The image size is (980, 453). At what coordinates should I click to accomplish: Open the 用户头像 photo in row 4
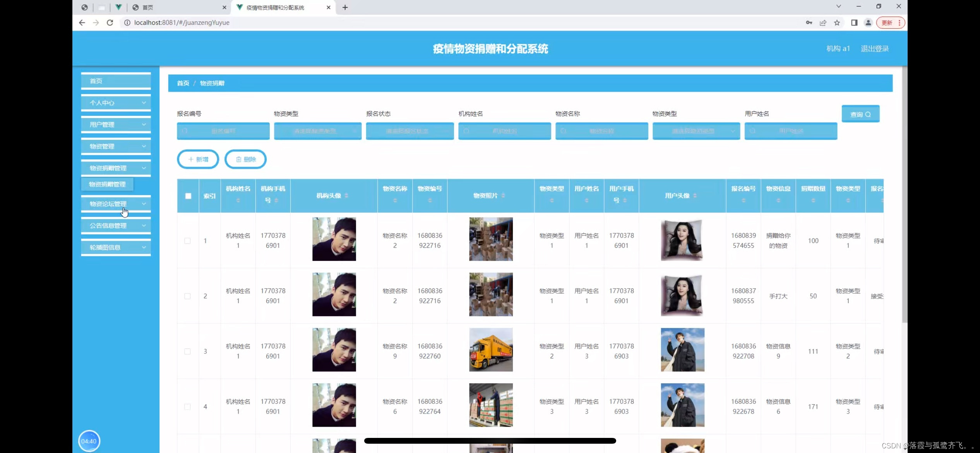682,405
